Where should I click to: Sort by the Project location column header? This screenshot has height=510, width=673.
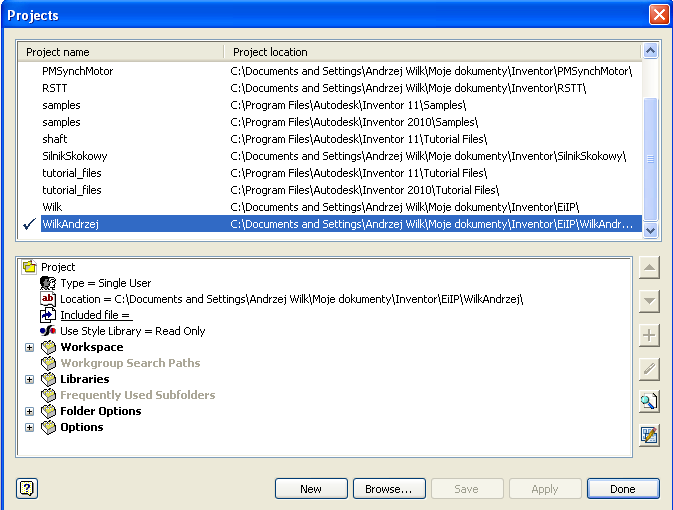point(433,52)
